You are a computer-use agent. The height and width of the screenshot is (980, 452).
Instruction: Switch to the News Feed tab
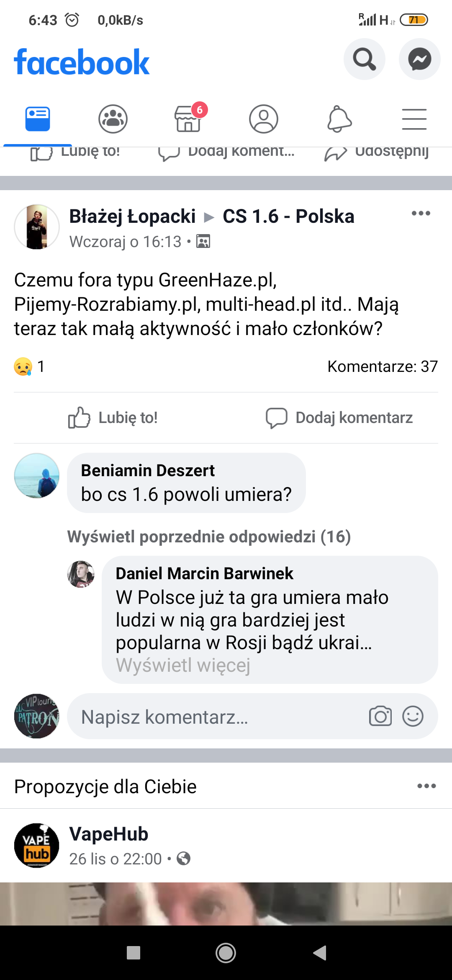point(38,119)
